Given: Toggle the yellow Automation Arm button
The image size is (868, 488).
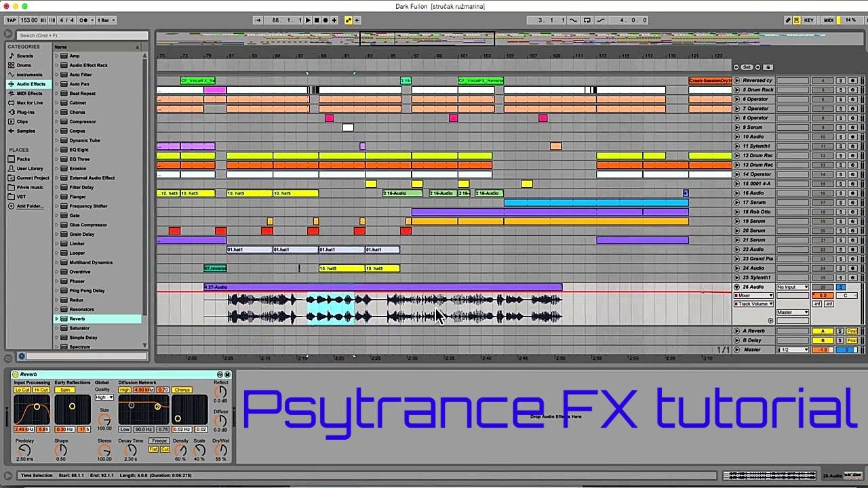Looking at the screenshot, I should point(349,20).
